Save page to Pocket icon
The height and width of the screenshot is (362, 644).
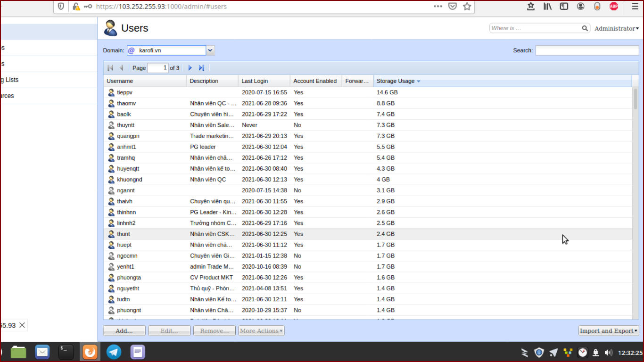(453, 7)
